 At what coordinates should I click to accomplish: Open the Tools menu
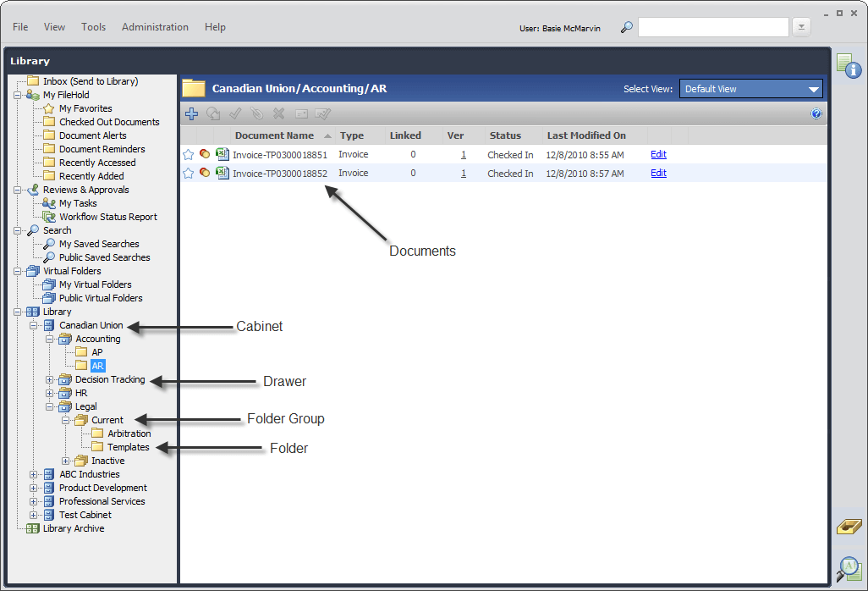[x=94, y=27]
